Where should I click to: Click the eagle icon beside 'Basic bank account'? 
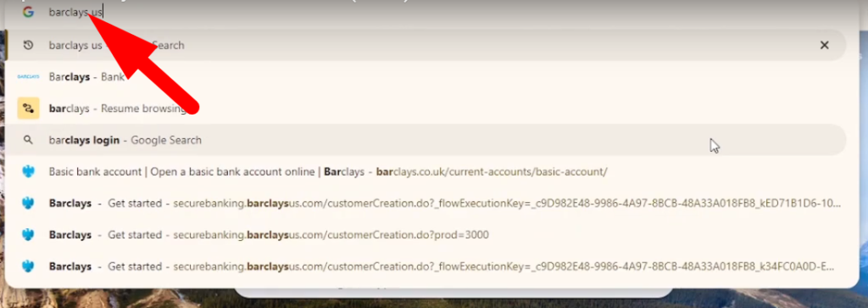pos(28,171)
